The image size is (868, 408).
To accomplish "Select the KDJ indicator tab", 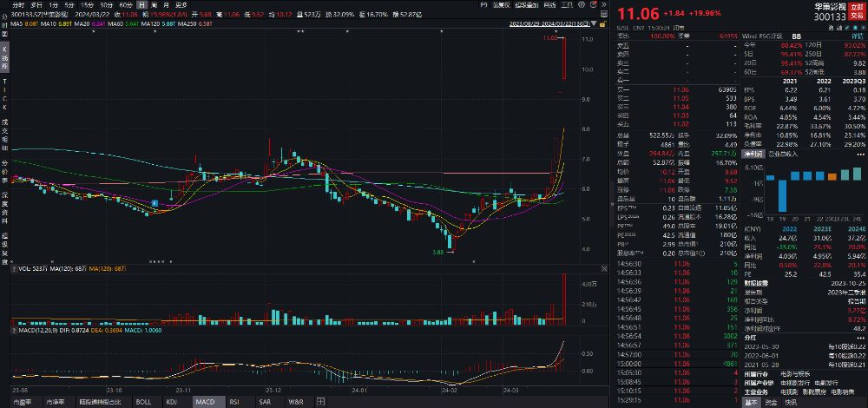I will tap(172, 402).
